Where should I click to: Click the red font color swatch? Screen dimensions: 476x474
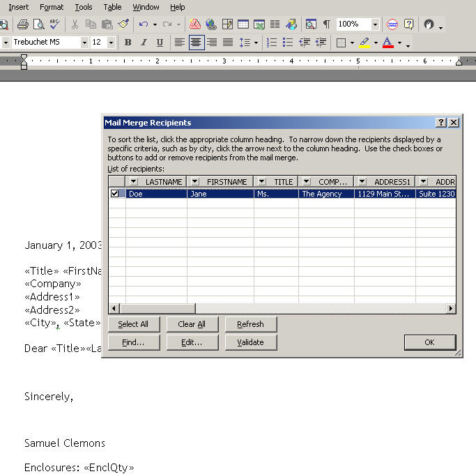(388, 43)
